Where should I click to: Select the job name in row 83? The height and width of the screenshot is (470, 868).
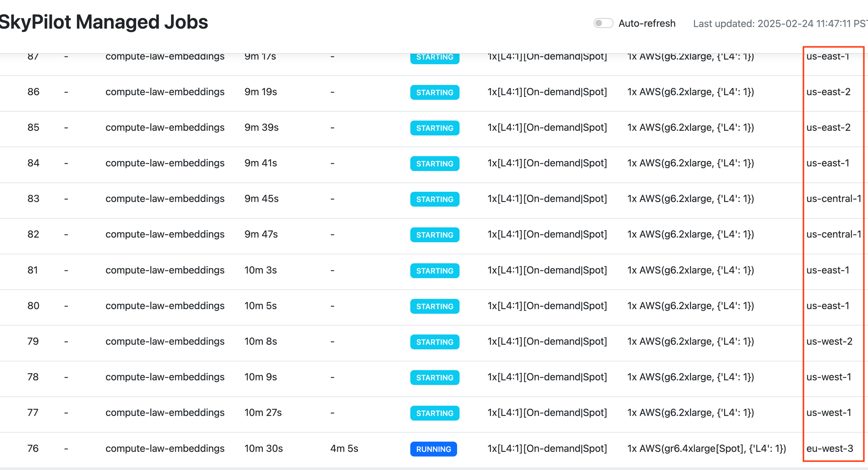click(165, 199)
